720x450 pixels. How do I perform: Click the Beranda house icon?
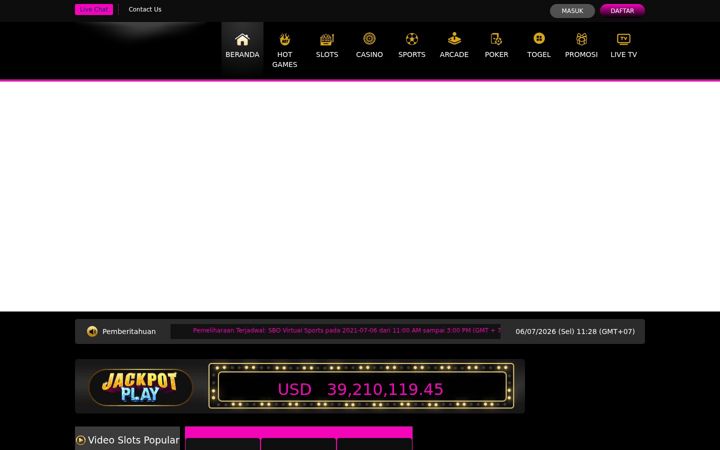tap(242, 39)
